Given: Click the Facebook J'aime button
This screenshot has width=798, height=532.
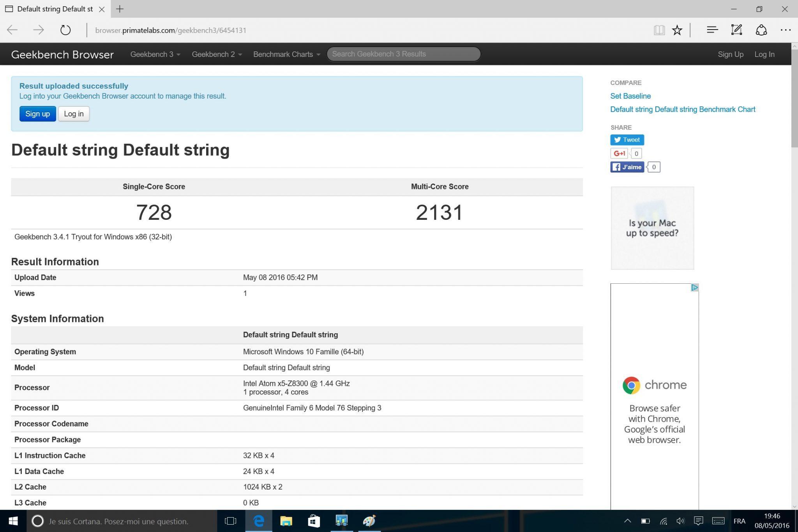Looking at the screenshot, I should click(x=627, y=167).
